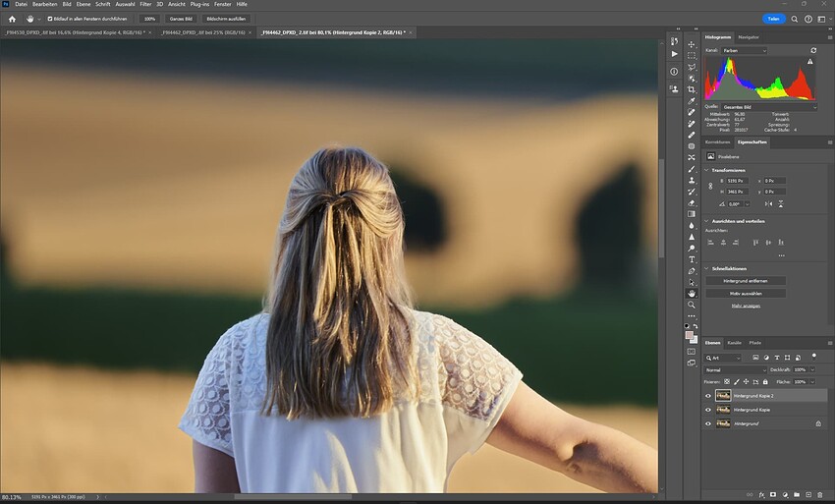835x504 pixels.
Task: Toggle visibility of the Hintergrund layer
Action: 708,423
